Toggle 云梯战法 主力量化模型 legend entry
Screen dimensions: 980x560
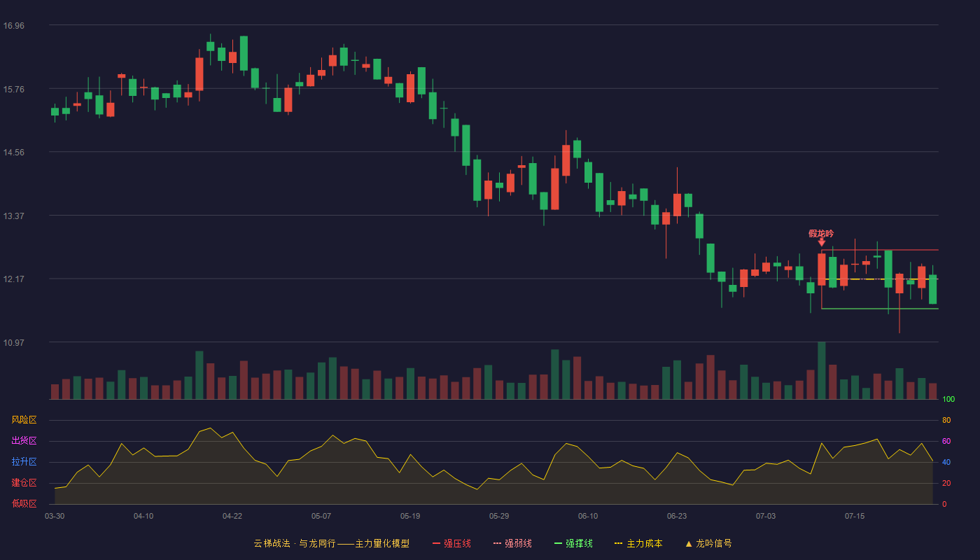[x=331, y=543]
